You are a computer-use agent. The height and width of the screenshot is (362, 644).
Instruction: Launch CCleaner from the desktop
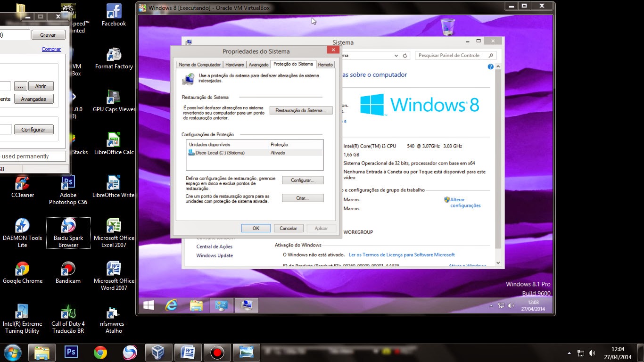click(x=22, y=187)
